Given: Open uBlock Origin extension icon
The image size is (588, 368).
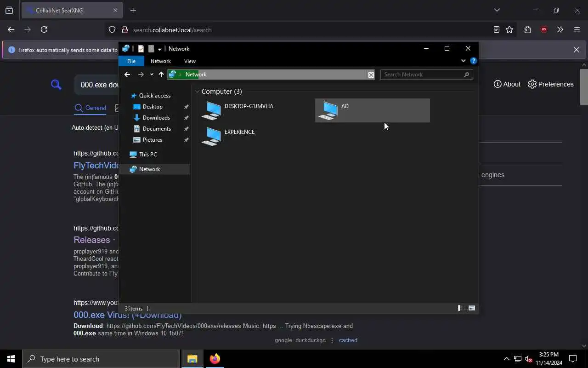Looking at the screenshot, I should coord(544,29).
